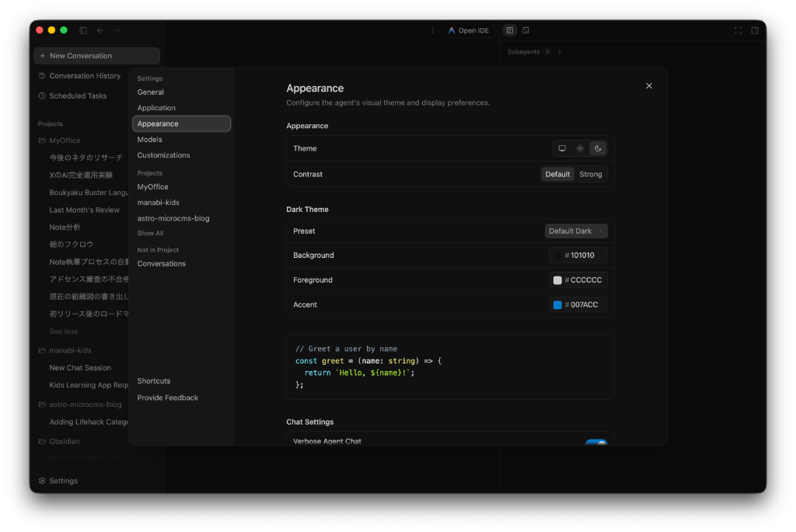Open MyOffice project settings
The image size is (796, 532).
[x=152, y=187]
